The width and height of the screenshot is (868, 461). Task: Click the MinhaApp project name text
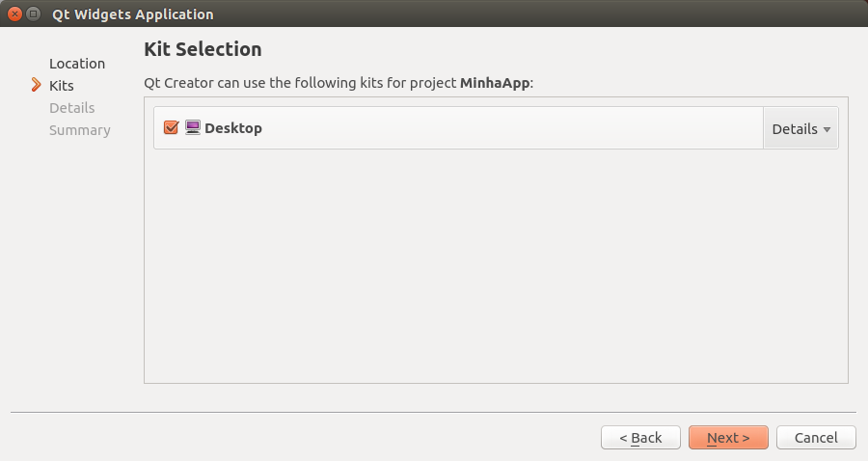pyautogui.click(x=495, y=83)
